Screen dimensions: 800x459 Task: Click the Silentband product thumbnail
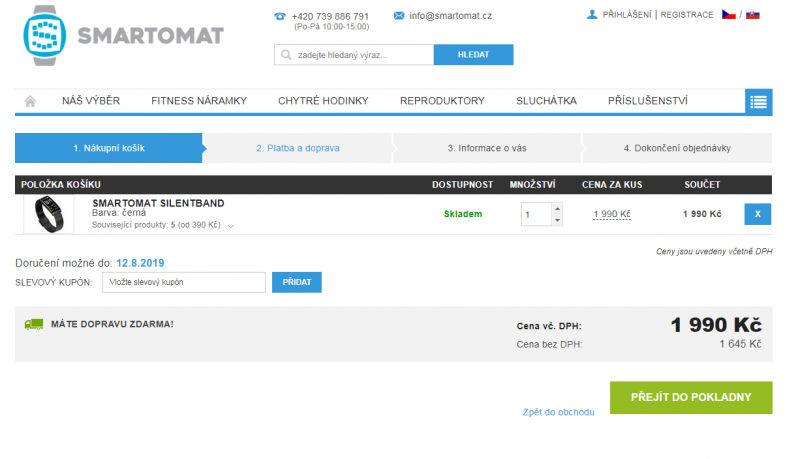click(x=49, y=214)
